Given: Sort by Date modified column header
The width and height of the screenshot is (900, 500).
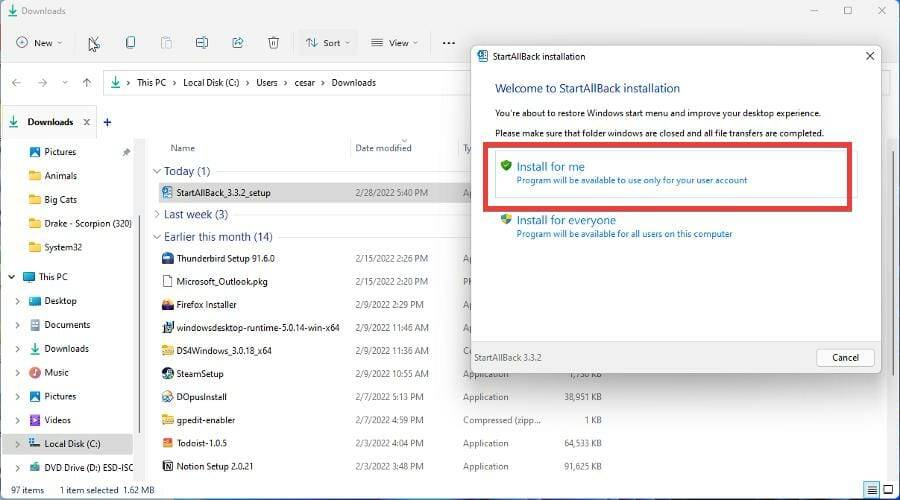Looking at the screenshot, I should click(383, 148).
